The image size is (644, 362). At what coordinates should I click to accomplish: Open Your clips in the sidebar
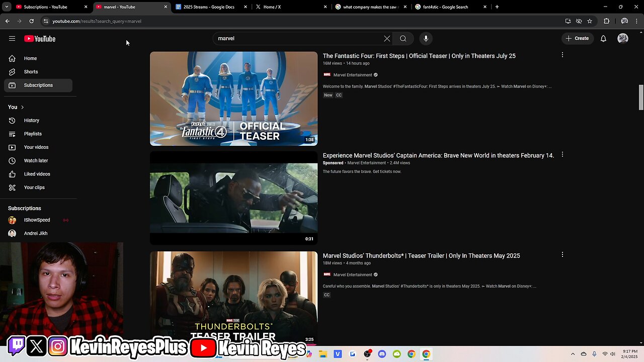(x=38, y=188)
